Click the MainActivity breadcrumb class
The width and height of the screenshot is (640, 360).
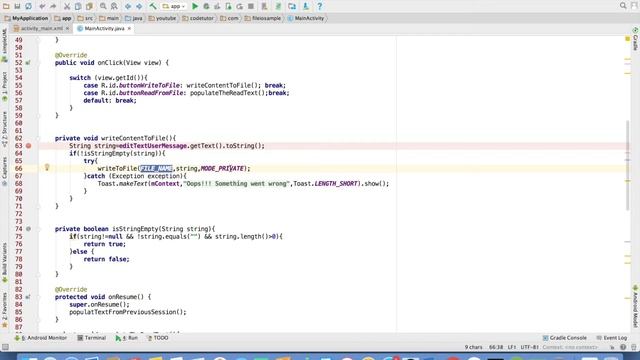(306, 18)
